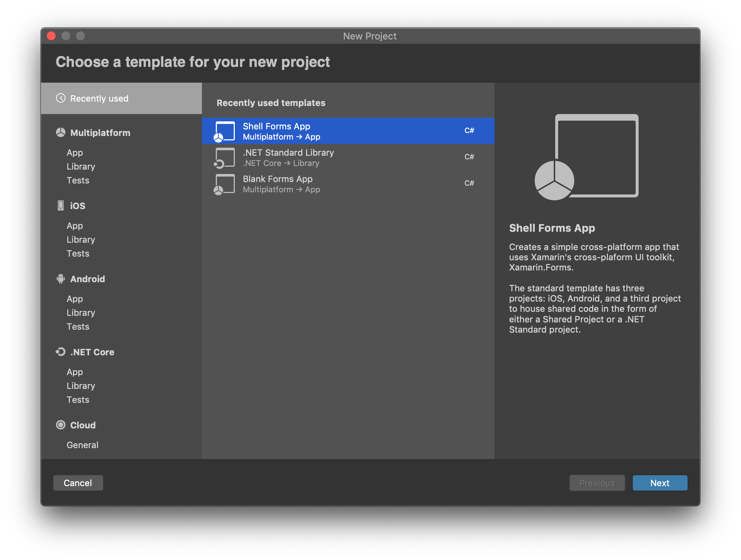The height and width of the screenshot is (560, 741).
Task: Click the Recently used clock icon
Action: pyautogui.click(x=61, y=98)
